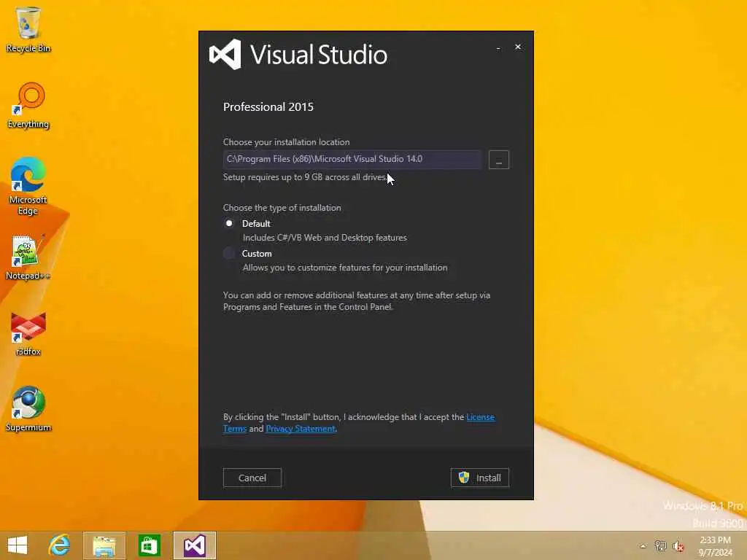The height and width of the screenshot is (560, 747).
Task: Open the Notepad++ desktop shortcut
Action: coord(28,257)
